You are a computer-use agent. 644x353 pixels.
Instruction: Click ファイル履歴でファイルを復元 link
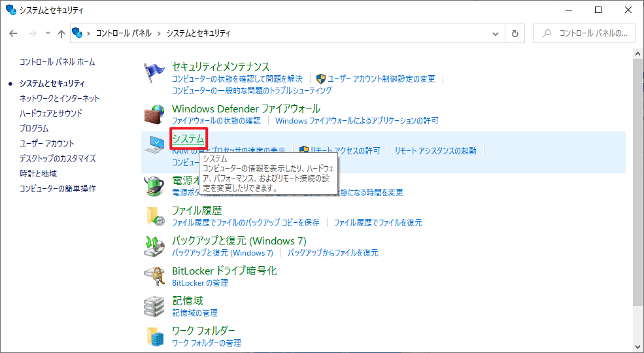pyautogui.click(x=378, y=222)
